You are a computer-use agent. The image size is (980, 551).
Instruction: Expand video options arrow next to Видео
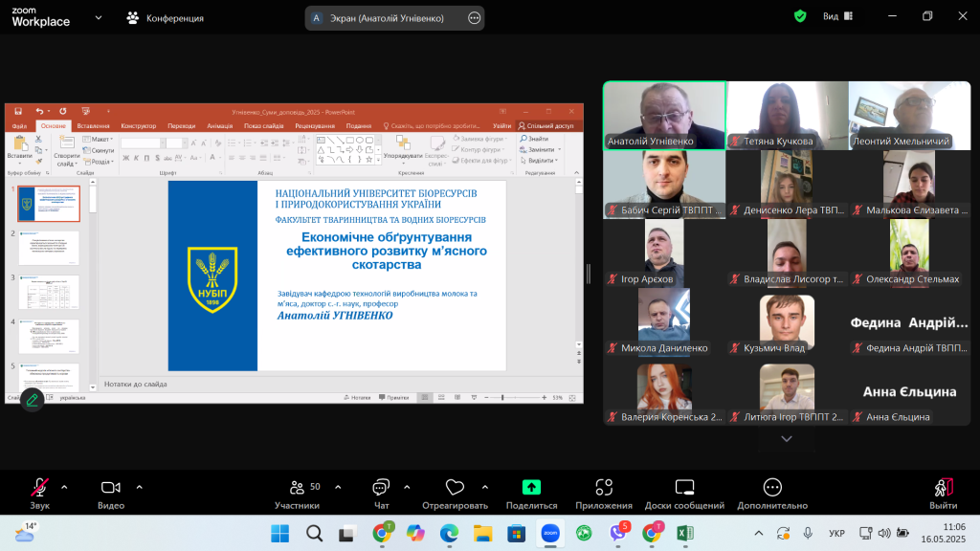pyautogui.click(x=140, y=486)
